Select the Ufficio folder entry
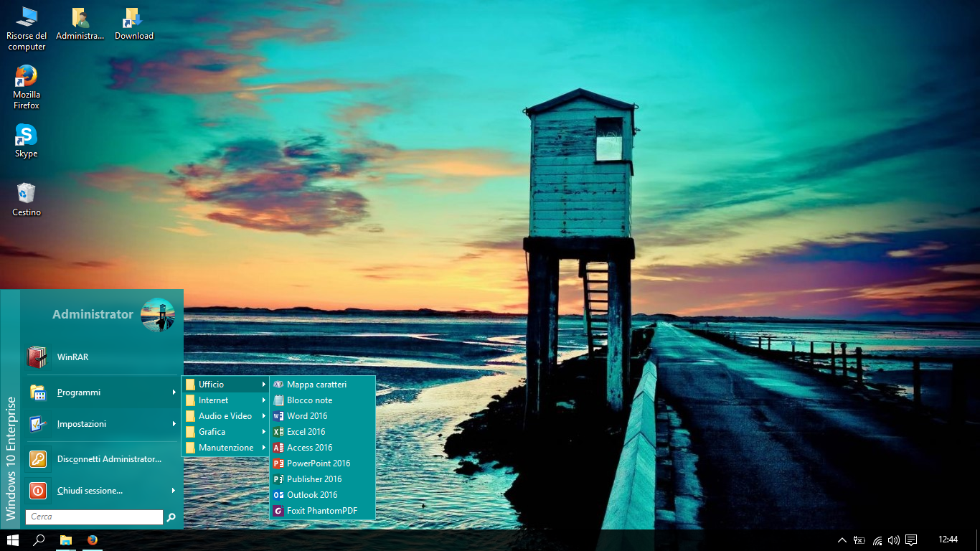This screenshot has height=551, width=980. (x=225, y=385)
